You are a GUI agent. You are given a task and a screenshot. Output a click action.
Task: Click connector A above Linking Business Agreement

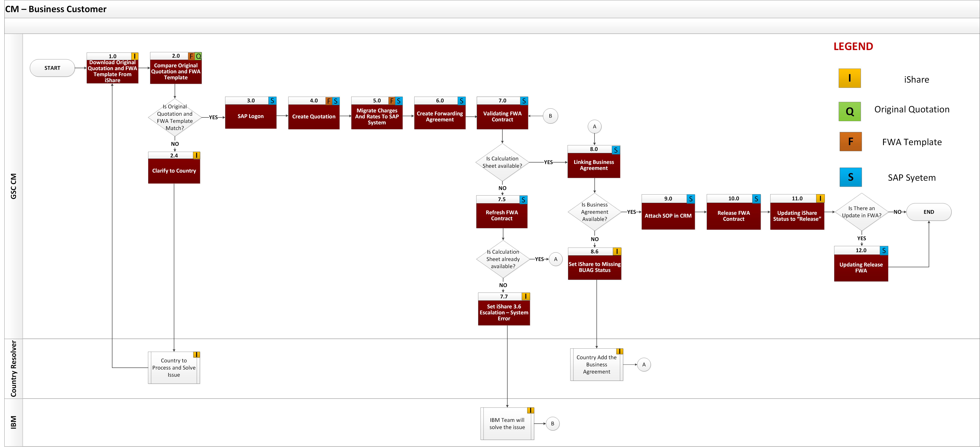pos(594,127)
